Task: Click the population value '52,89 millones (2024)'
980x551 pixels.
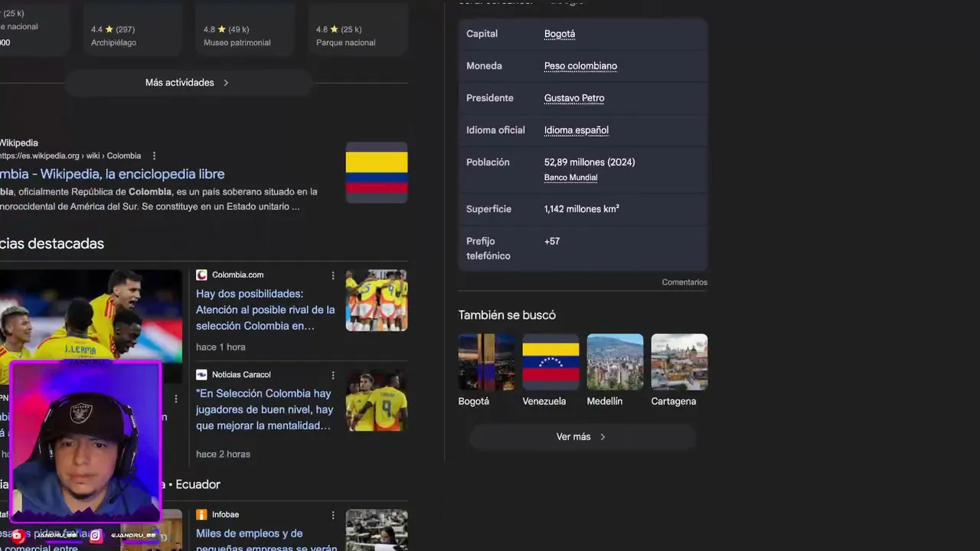Action: click(590, 162)
